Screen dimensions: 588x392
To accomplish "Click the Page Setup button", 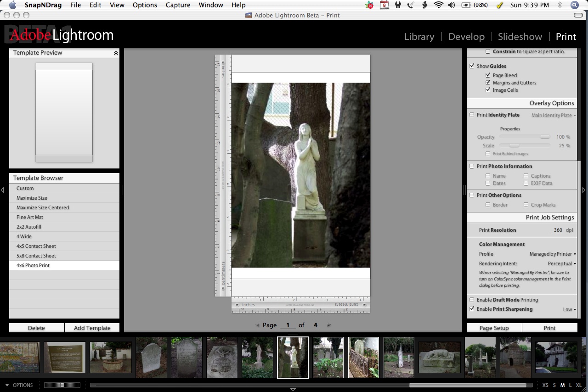I will (x=494, y=328).
